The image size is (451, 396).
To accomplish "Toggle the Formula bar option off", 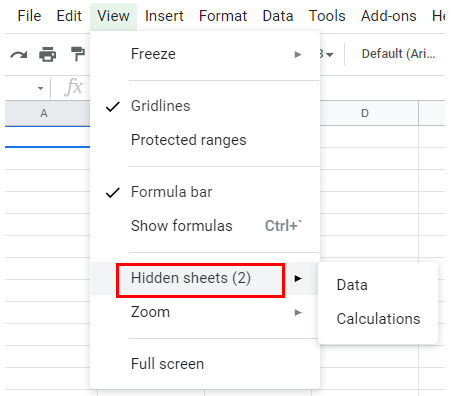I will coord(205,192).
